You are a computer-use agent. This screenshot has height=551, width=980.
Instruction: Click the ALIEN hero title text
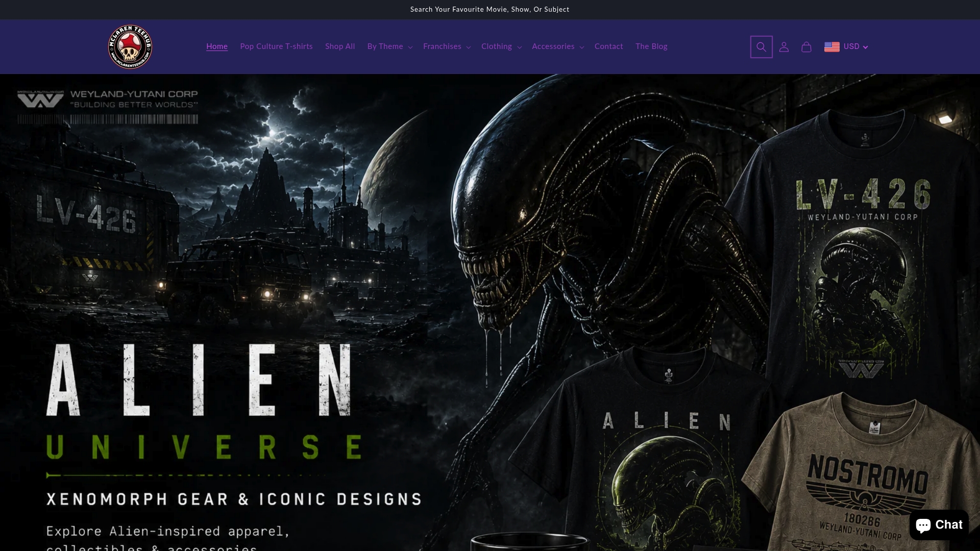point(199,380)
